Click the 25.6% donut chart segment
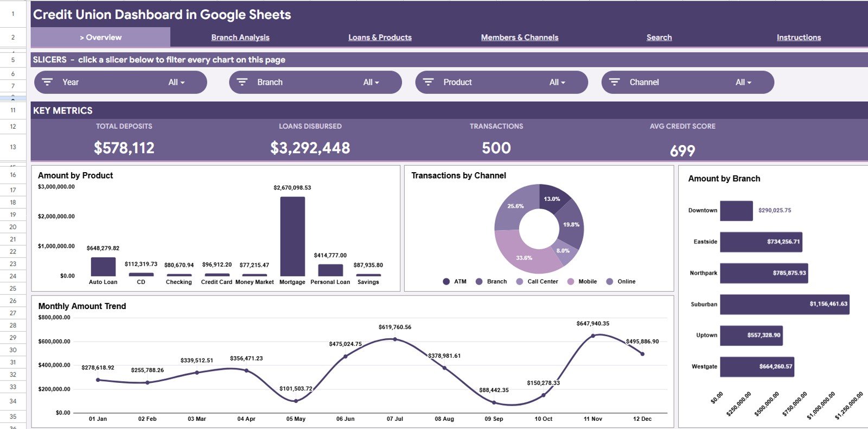The height and width of the screenshot is (429, 868). point(514,207)
